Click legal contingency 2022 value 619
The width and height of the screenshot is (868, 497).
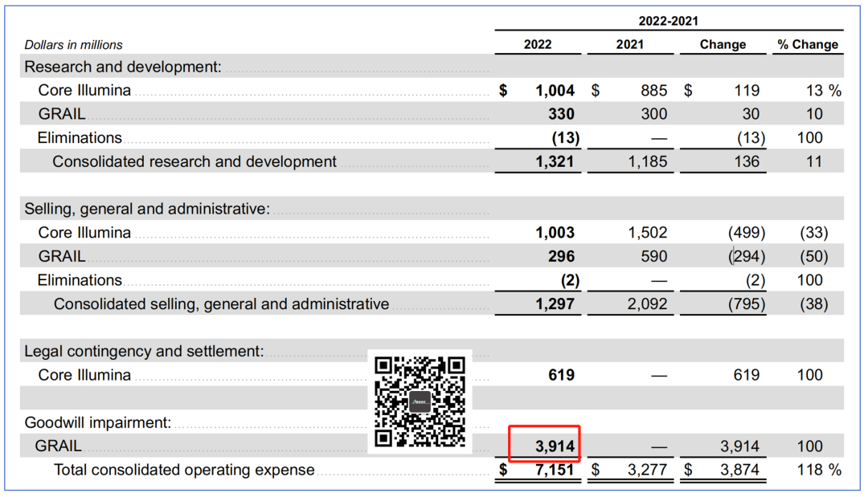click(x=561, y=376)
